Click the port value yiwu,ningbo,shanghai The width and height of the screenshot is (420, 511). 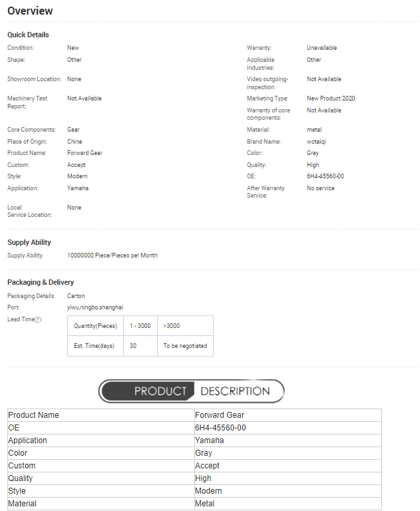95,307
